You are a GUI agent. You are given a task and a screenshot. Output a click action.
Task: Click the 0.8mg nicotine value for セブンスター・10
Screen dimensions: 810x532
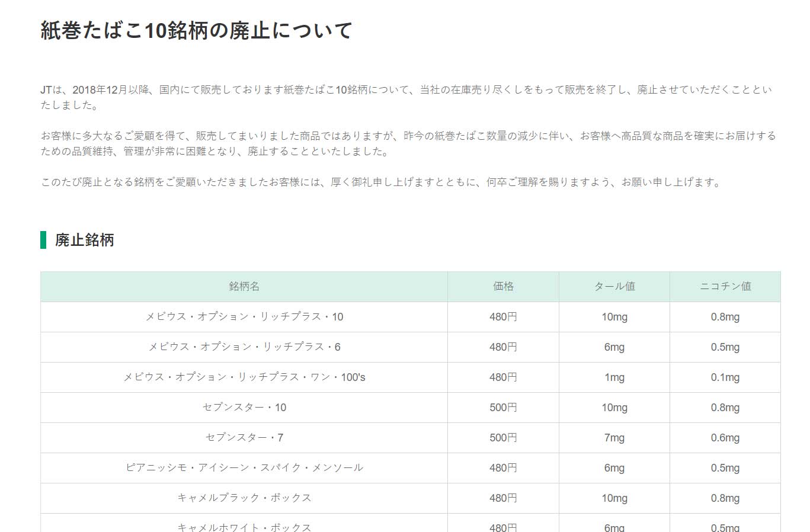pyautogui.click(x=725, y=408)
